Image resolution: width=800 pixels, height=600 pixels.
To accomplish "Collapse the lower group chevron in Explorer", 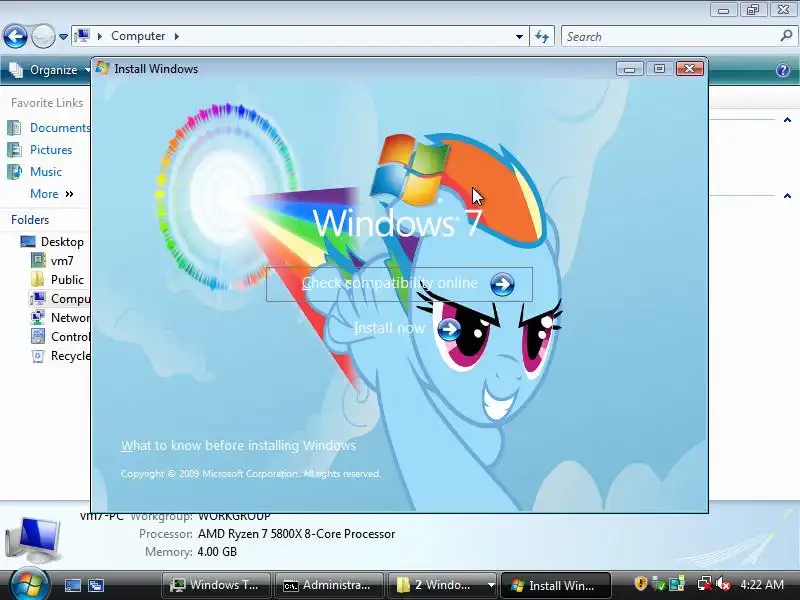I will (787, 195).
